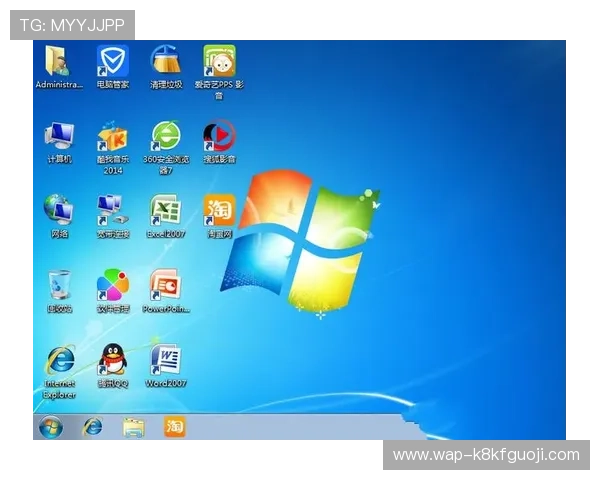Open the 网络 (Network) icon

pyautogui.click(x=59, y=210)
